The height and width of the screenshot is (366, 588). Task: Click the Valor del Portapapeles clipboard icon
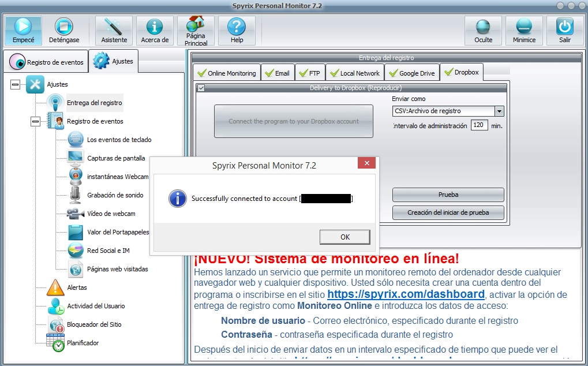[x=76, y=232]
